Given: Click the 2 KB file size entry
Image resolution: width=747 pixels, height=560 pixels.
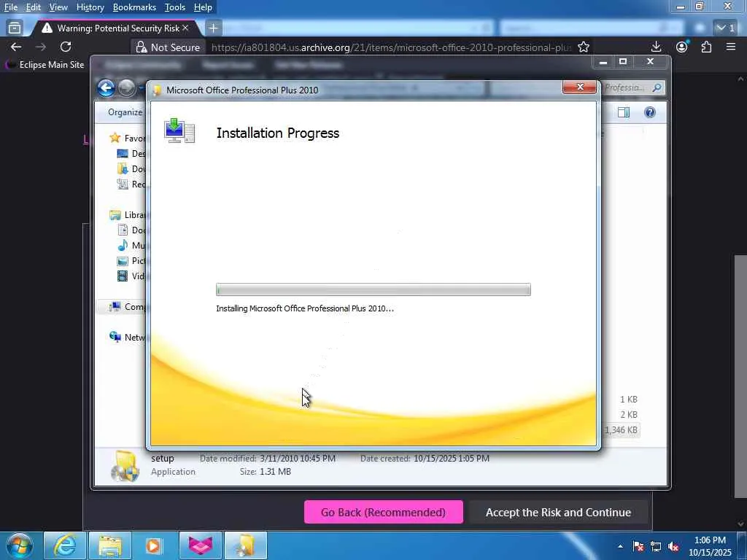Looking at the screenshot, I should [x=628, y=415].
